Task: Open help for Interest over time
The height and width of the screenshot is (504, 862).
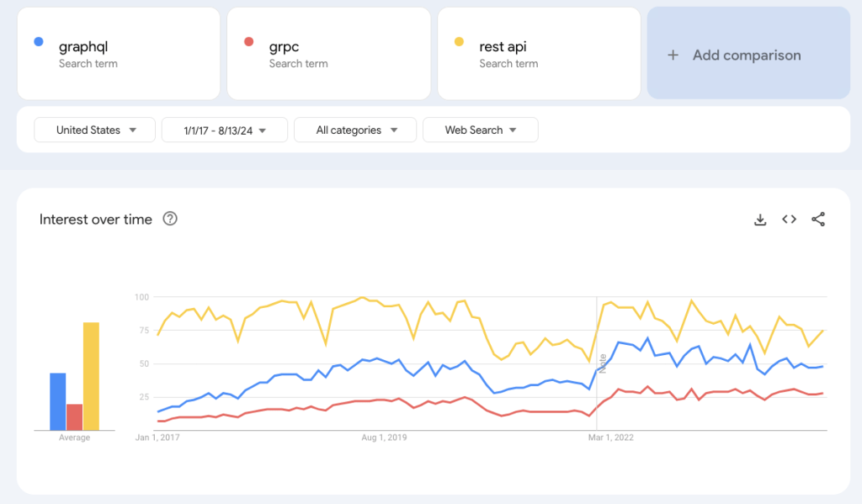Action: point(170,220)
